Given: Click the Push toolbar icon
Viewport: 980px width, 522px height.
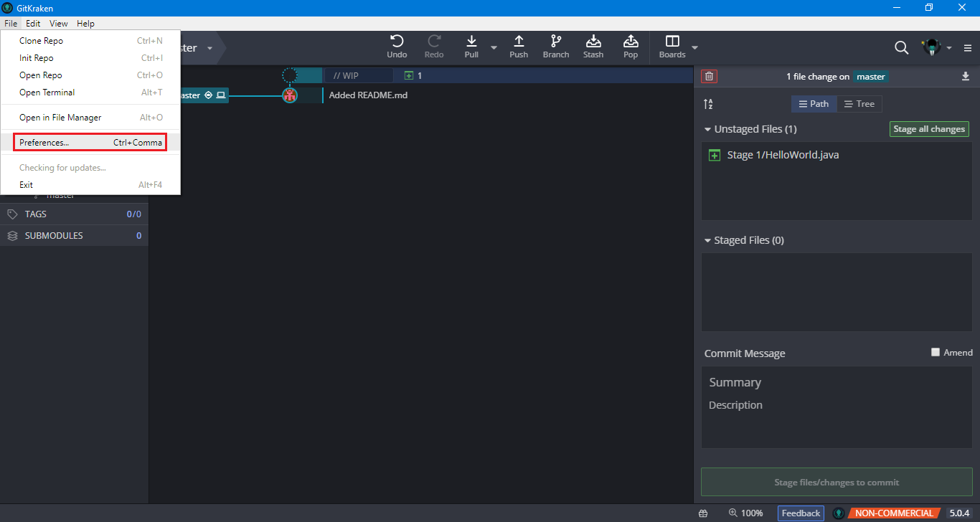Looking at the screenshot, I should coord(519,42).
